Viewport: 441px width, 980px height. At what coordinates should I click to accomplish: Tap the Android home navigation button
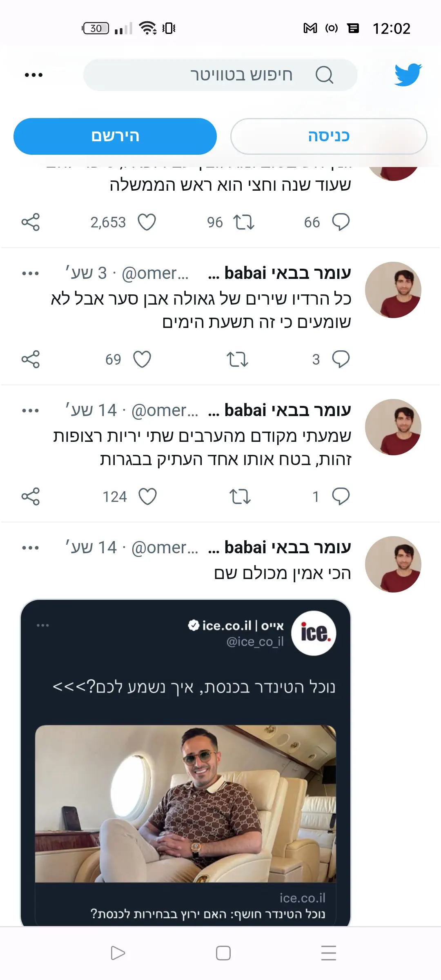[x=223, y=953]
